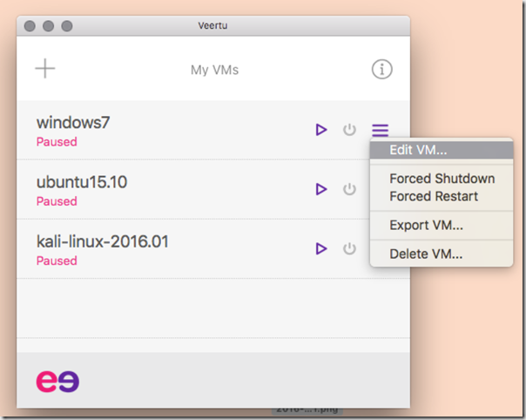Image resolution: width=526 pixels, height=420 pixels.
Task: Click the Veertu title bar text
Action: pyautogui.click(x=212, y=25)
